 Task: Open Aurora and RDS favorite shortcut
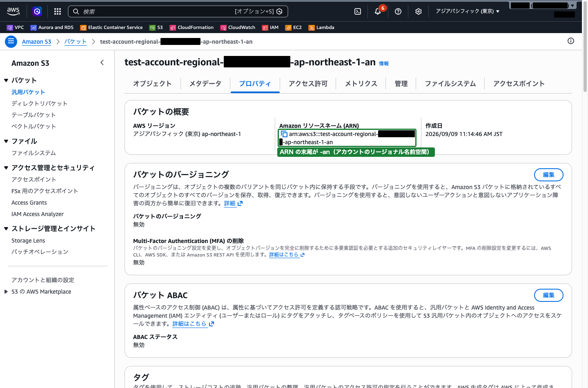pos(52,27)
